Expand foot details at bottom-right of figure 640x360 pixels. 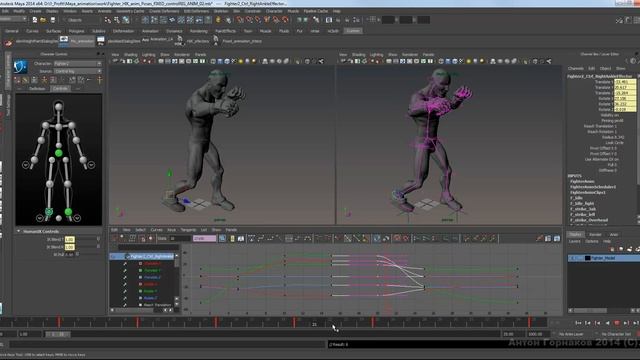77,218
